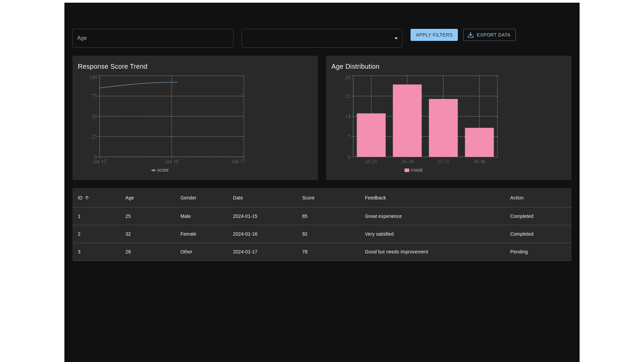Click the 36-40 age bar
The width and height of the screenshot is (644, 362).
click(x=479, y=142)
